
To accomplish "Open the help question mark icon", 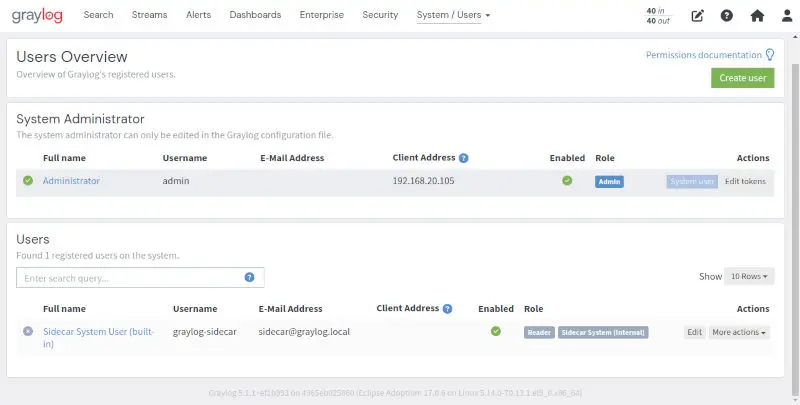I will click(727, 16).
